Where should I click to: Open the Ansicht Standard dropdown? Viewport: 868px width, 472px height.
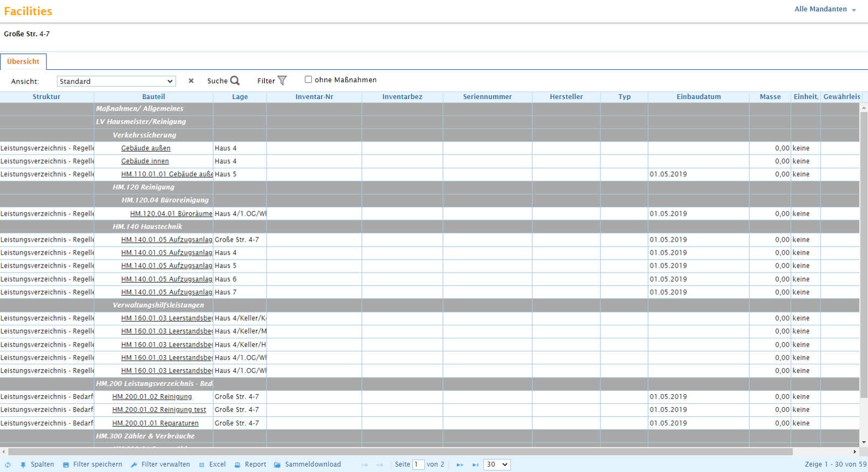tap(116, 81)
